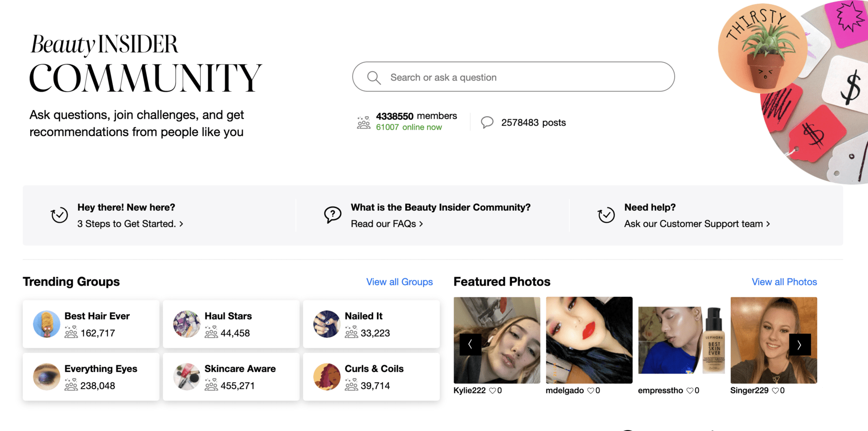
Task: Like Kylie222's photo with heart icon
Action: pyautogui.click(x=492, y=390)
